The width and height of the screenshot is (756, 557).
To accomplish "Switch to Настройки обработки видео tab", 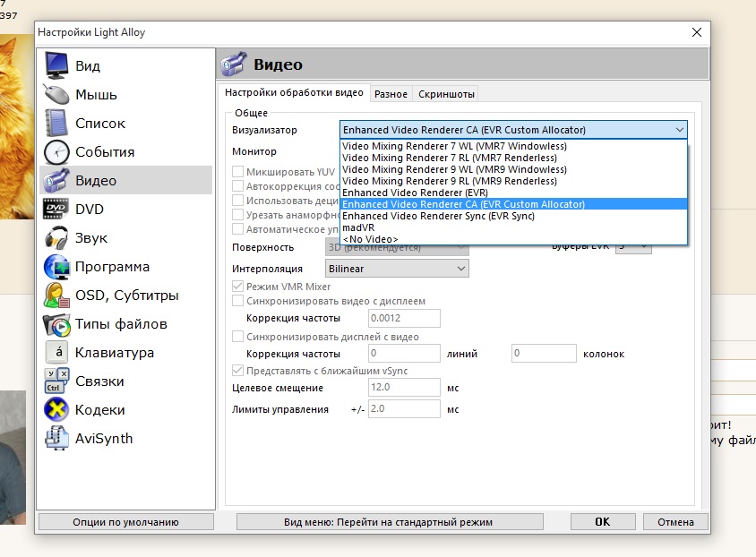I will 294,92.
